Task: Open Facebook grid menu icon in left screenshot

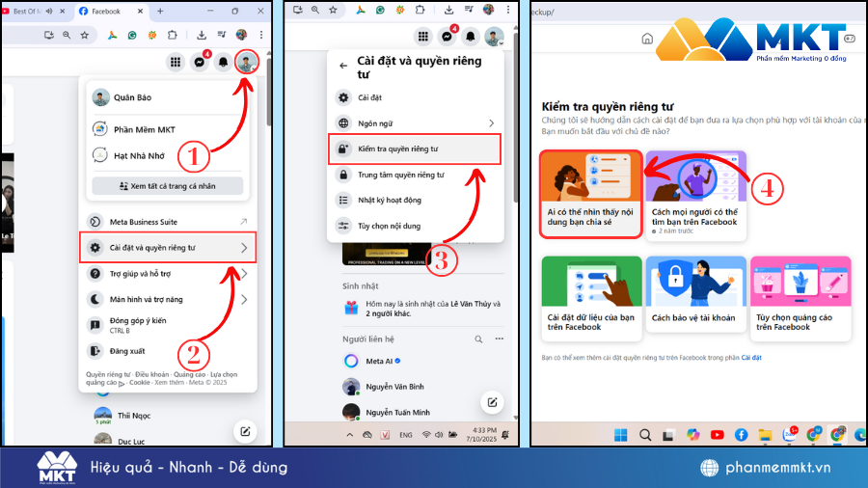Action: 176,62
